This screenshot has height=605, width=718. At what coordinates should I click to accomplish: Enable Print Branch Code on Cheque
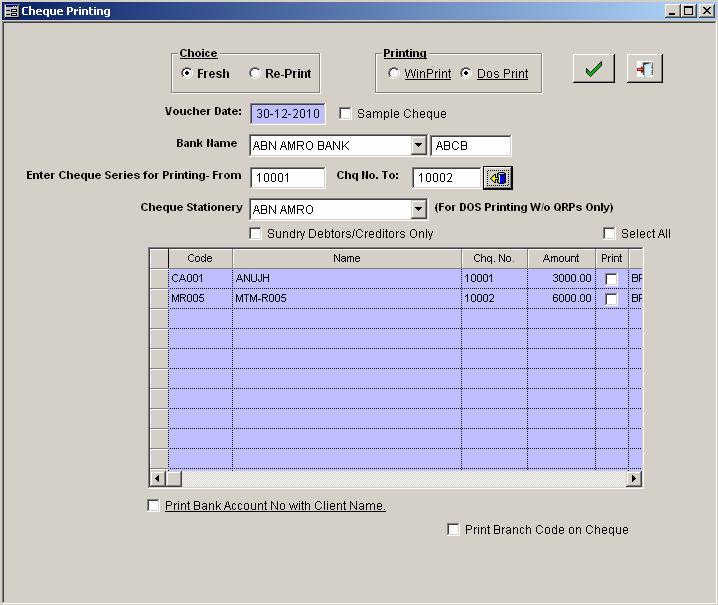coord(454,530)
